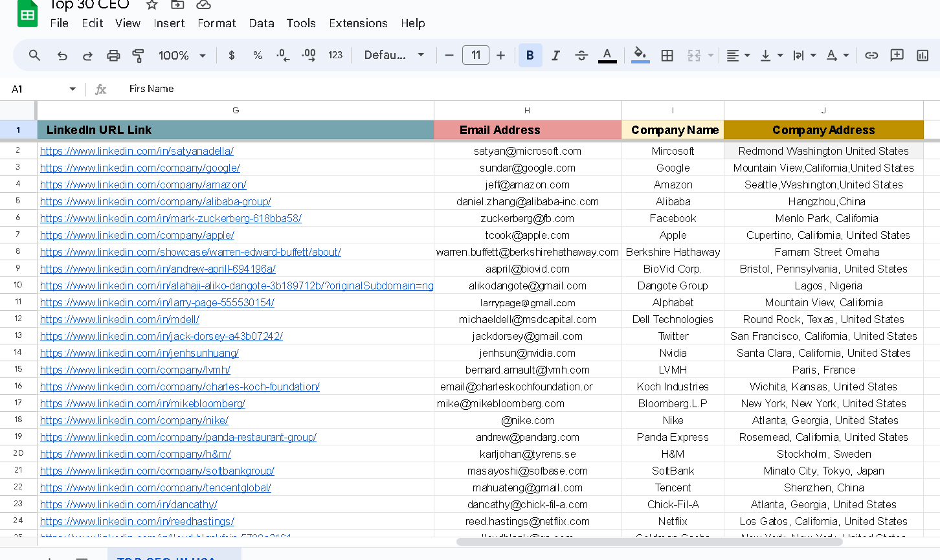
Task: Redo the last action
Action: (87, 56)
